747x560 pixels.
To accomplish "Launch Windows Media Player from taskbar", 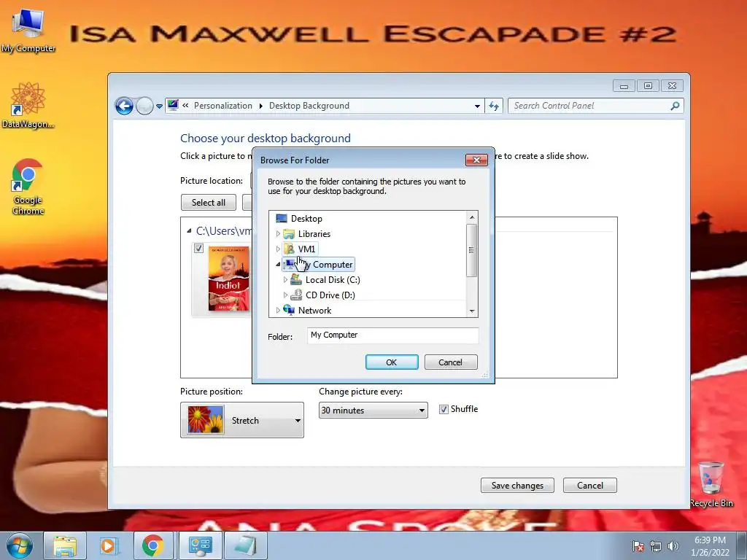I will click(x=109, y=545).
